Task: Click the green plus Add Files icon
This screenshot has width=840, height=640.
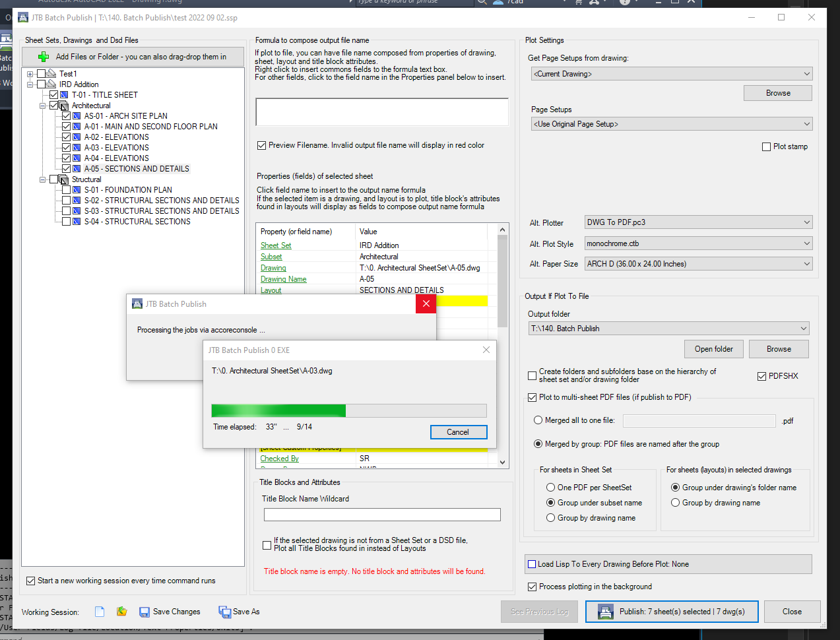Action: 44,57
